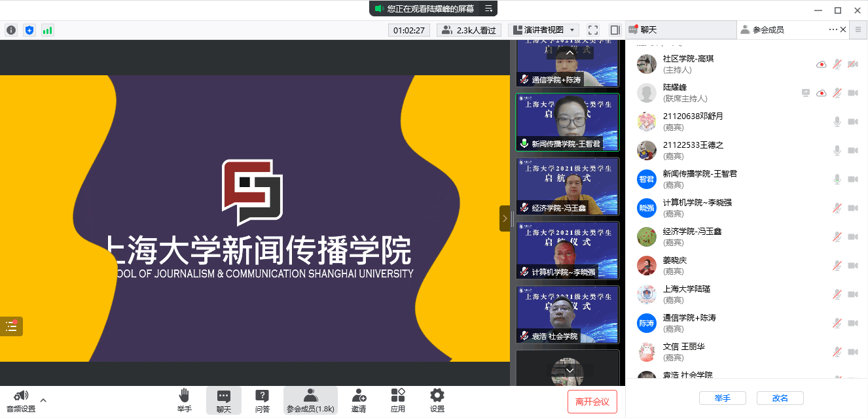
Task: Toggle camera for 计算机学院~李晓强
Action: click(853, 208)
